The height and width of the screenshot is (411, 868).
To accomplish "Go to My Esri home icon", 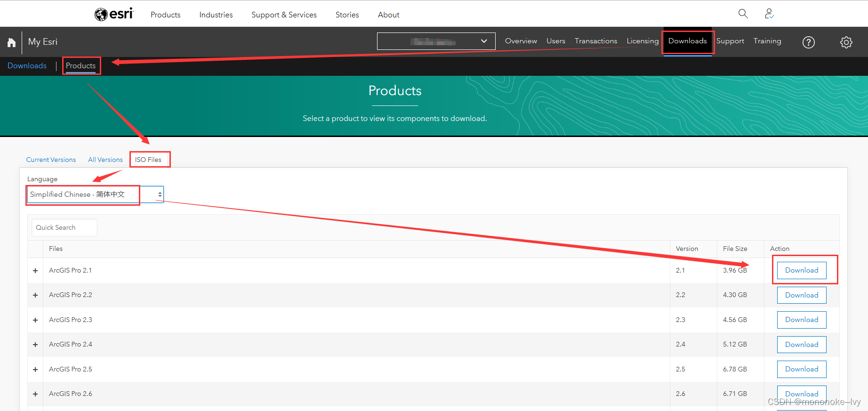I will (x=11, y=42).
